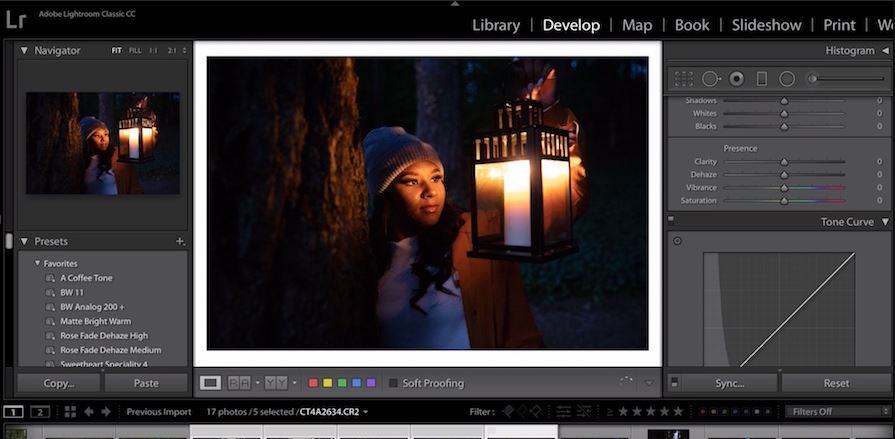Screen dimensions: 895x439
Task: Click the Vibrance slider handle
Action: pos(784,188)
